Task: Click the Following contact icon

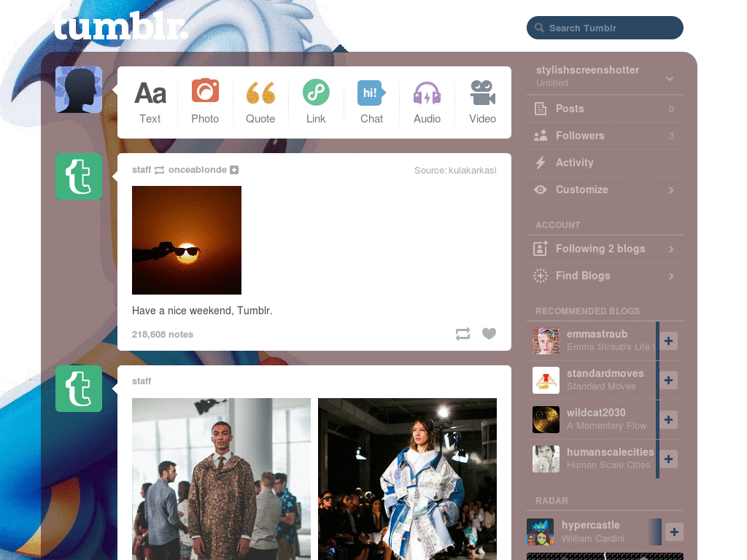Action: (x=541, y=248)
